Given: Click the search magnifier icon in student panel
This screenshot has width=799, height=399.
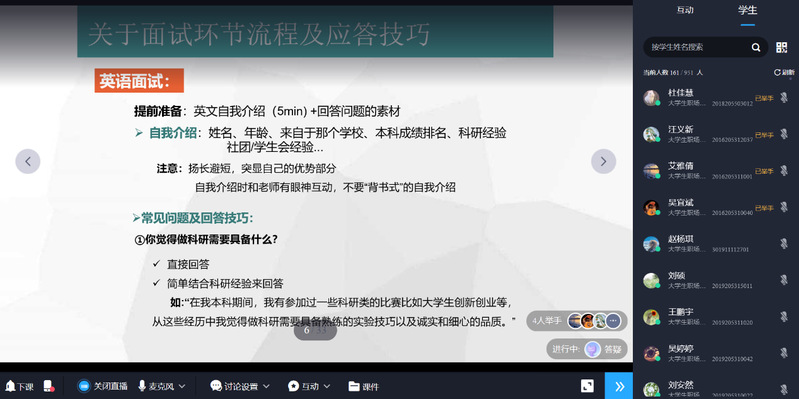Looking at the screenshot, I should (756, 47).
